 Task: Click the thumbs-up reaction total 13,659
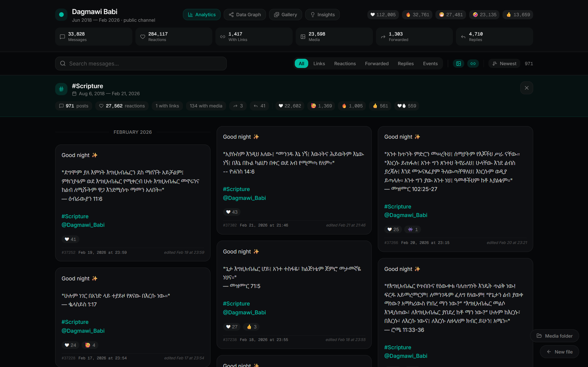pos(518,15)
